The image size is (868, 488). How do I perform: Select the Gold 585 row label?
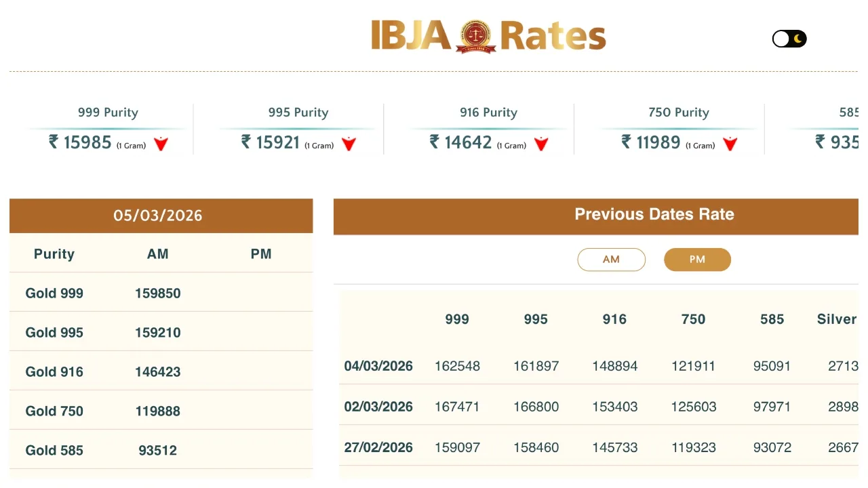[x=54, y=450]
